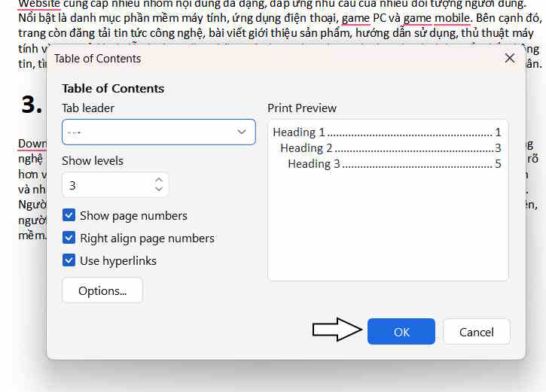546x392 pixels.
Task: Cancel the Table of Contents dialog
Action: click(477, 332)
